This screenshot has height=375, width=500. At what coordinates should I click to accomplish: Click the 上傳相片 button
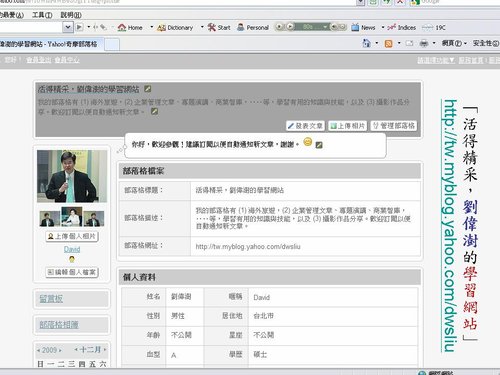pyautogui.click(x=348, y=126)
